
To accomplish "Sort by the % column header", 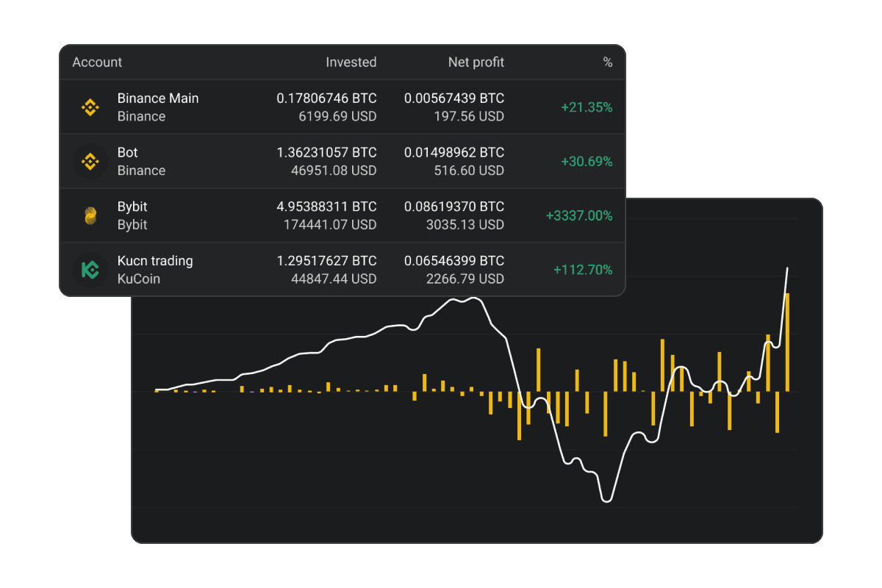I will (607, 62).
